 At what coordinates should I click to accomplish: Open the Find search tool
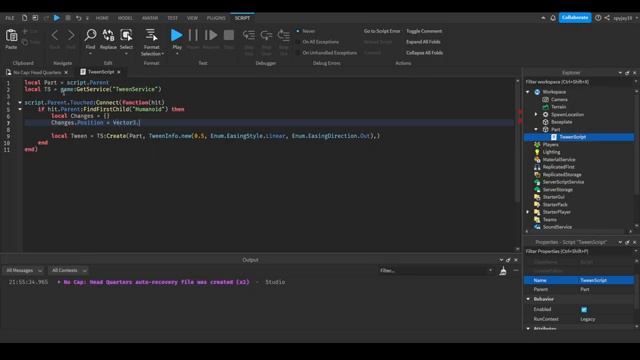(x=90, y=35)
